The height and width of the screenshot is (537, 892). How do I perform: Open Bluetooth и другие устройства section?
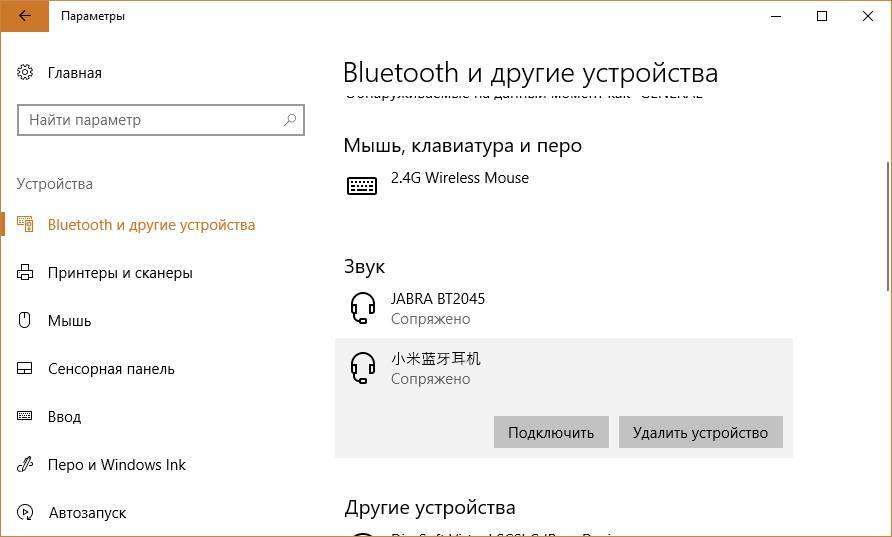pos(151,225)
